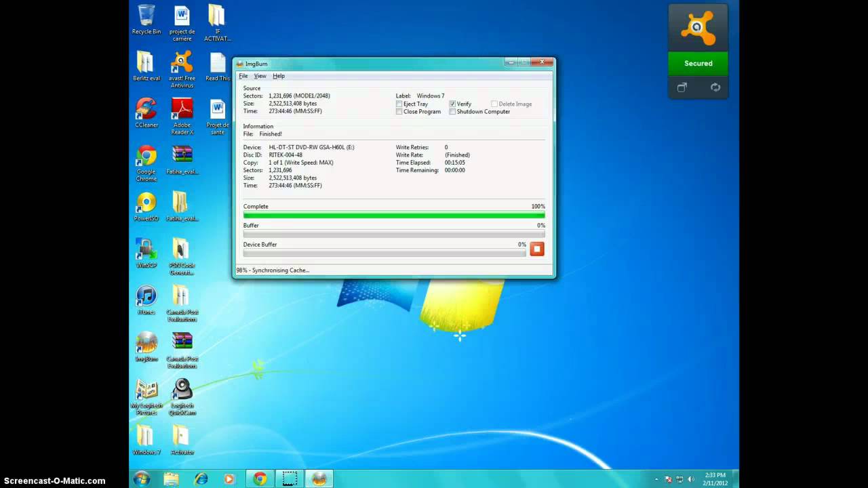Click the Logitech QuickCam shortcut

182,396
